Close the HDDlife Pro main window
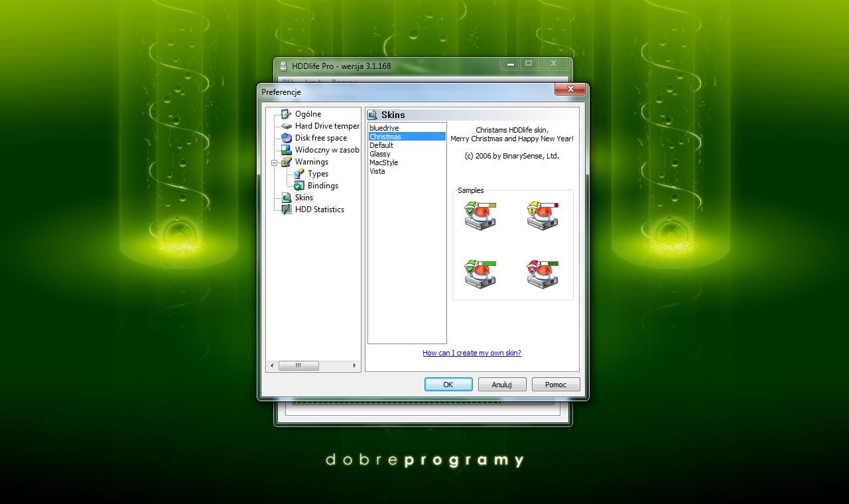Screen dimensions: 849x504 [x=553, y=64]
